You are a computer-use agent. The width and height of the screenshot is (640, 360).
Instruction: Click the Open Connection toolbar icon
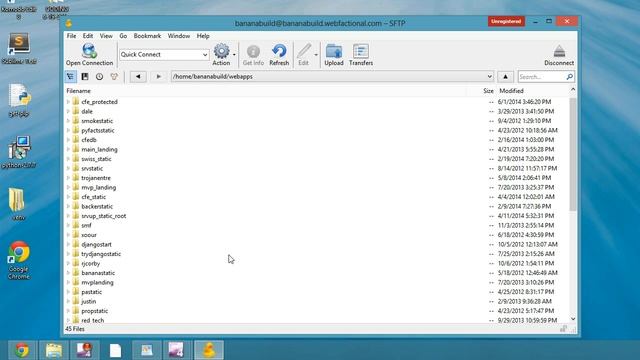tap(89, 51)
